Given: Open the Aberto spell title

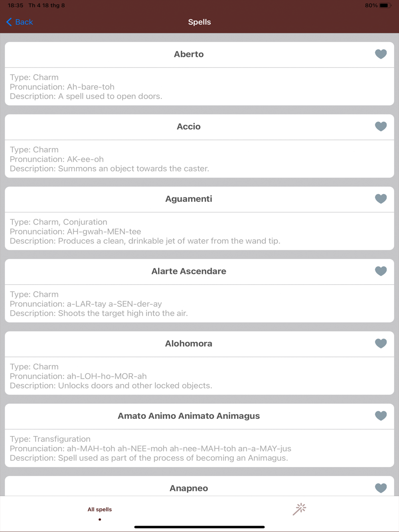Looking at the screenshot, I should pos(189,54).
